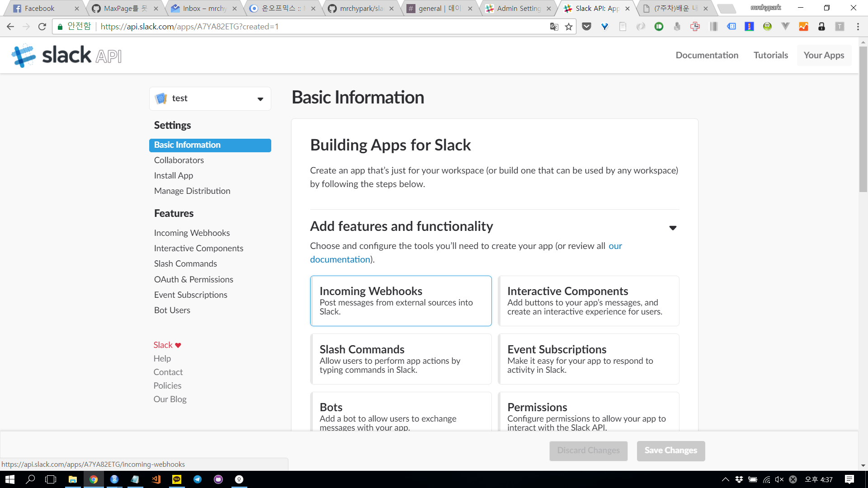The image size is (868, 488).
Task: Collapse Add features and functionality section
Action: (673, 227)
